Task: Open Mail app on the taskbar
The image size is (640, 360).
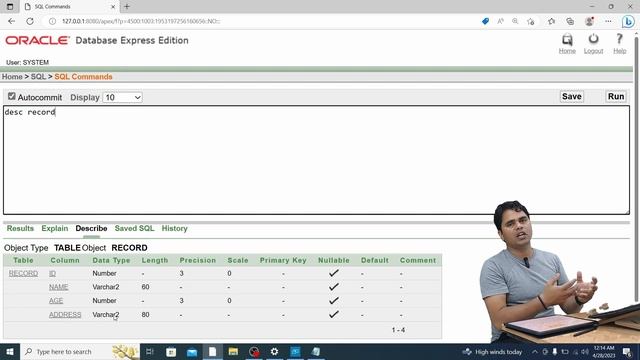Action: coord(192,351)
